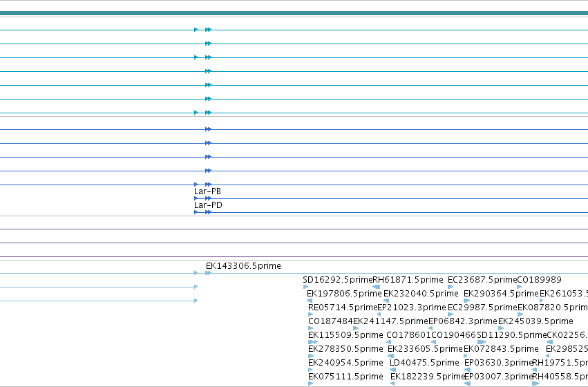Screen dimensions: 588x387
Task: Select the EK115509.5prime label
Action: click(345, 335)
